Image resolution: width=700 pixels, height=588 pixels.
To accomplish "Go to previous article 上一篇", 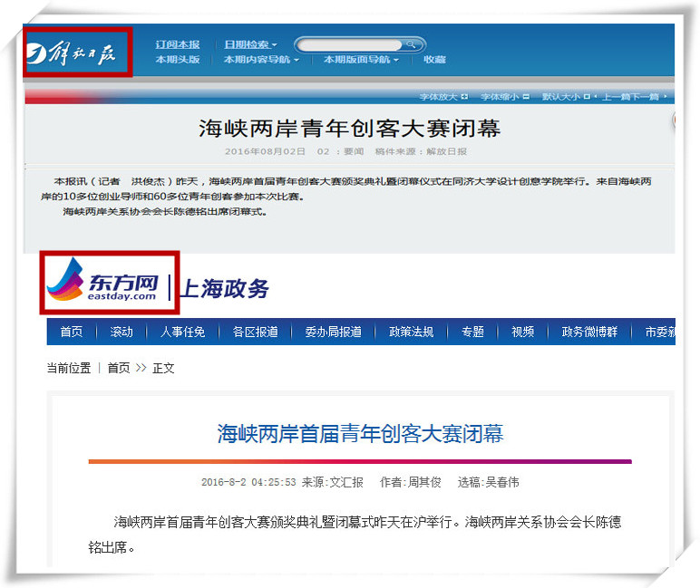I will click(x=616, y=96).
